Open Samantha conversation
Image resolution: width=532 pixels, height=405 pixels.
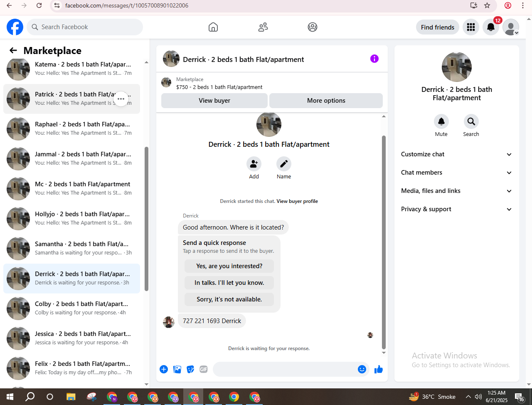point(71,249)
